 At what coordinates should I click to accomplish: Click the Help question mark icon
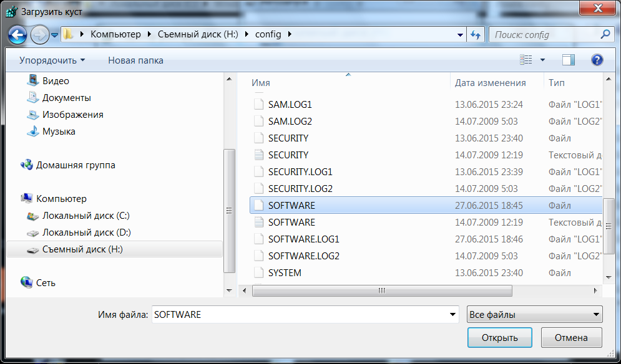coord(597,60)
